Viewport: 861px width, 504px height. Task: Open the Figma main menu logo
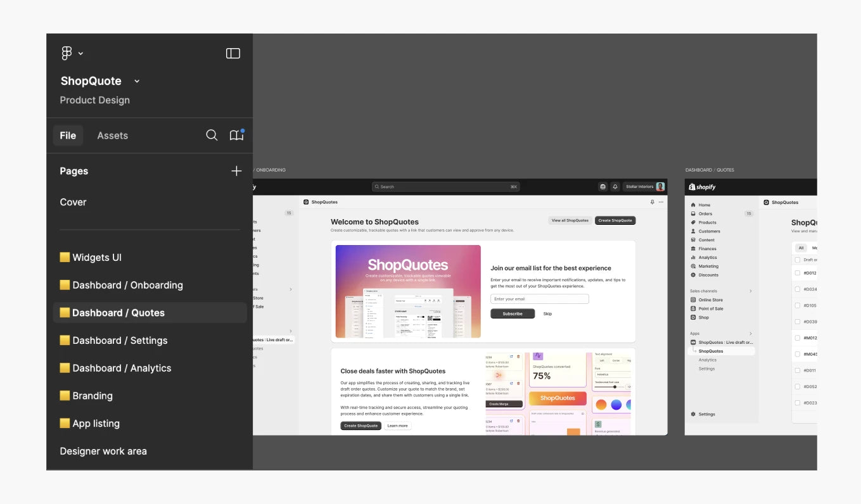point(67,54)
